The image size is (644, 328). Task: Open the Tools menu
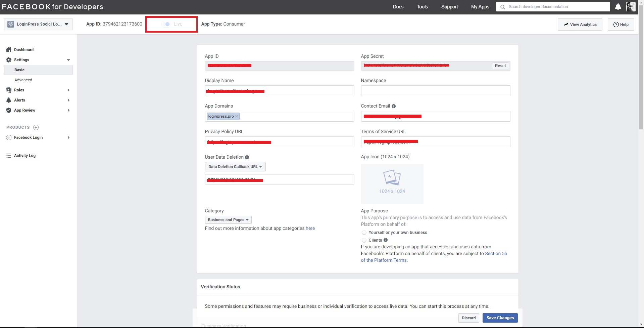pyautogui.click(x=422, y=7)
